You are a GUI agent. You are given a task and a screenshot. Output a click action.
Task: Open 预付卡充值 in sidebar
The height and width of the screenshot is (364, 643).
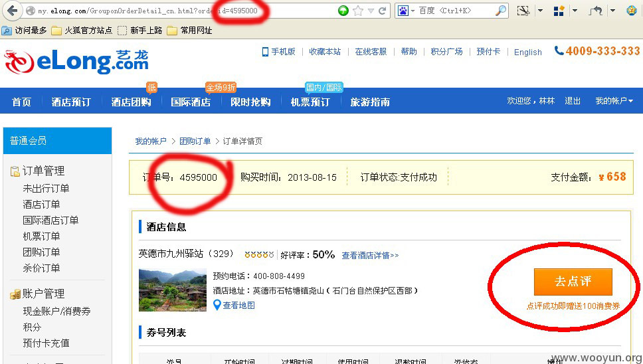tap(46, 343)
